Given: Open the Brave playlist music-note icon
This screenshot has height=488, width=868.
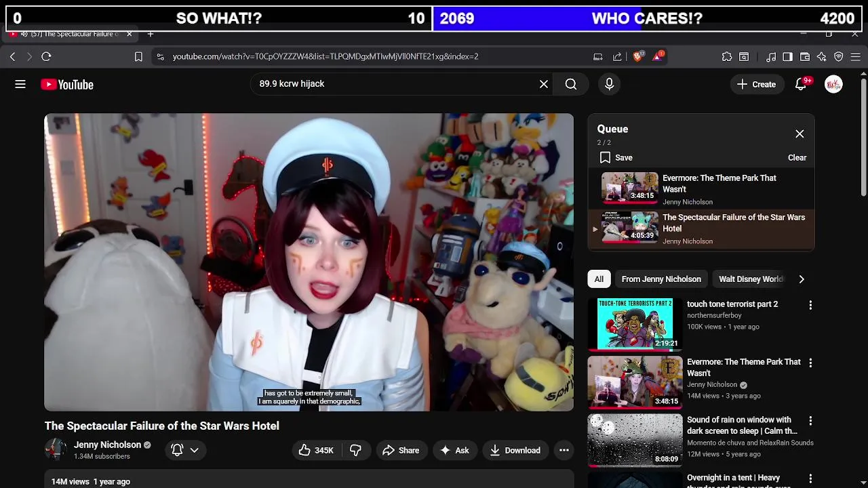Looking at the screenshot, I should point(771,57).
